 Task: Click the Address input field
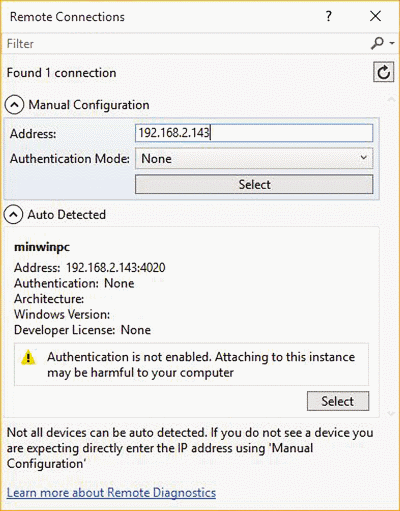254,133
